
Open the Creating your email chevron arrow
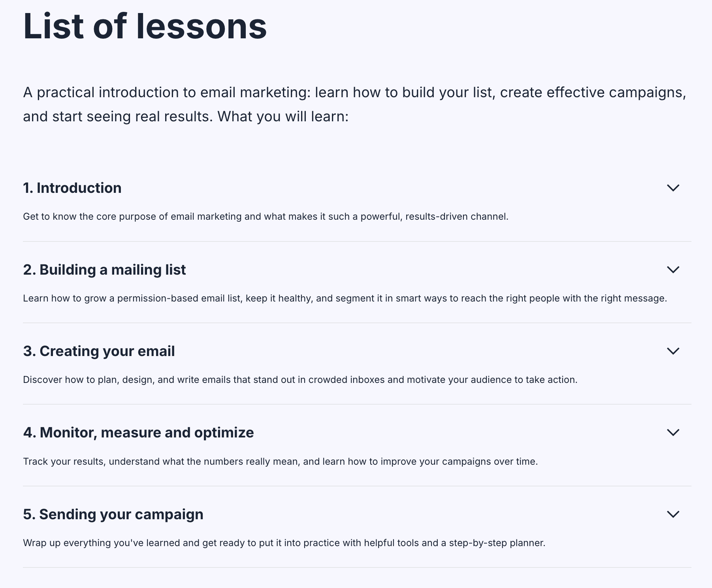pyautogui.click(x=673, y=351)
